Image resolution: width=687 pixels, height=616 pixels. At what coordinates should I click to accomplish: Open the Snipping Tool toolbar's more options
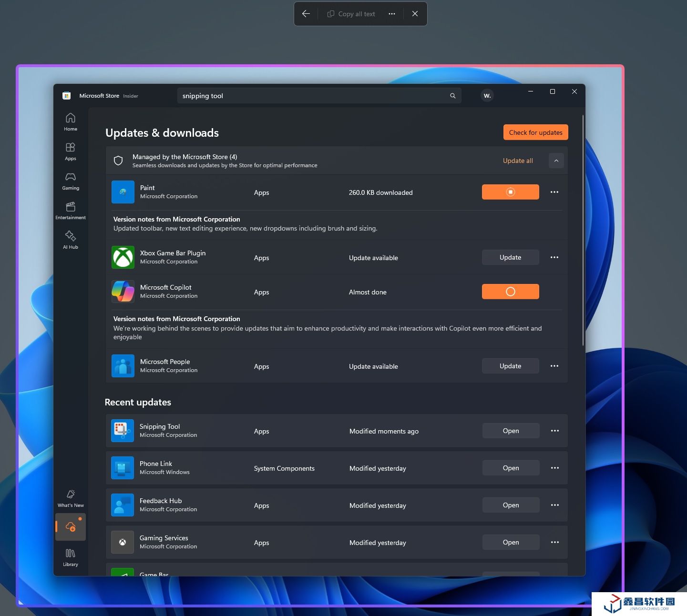point(391,14)
